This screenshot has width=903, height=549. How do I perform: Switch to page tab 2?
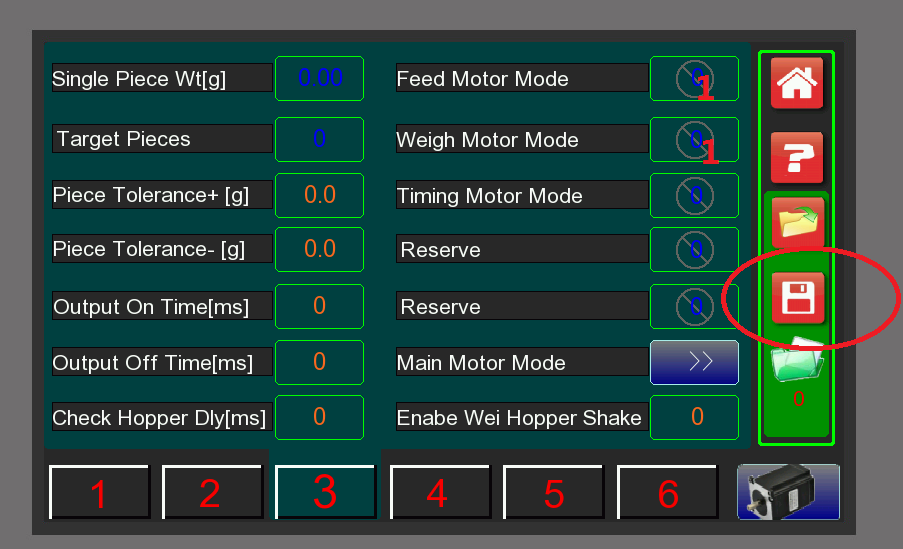click(211, 492)
